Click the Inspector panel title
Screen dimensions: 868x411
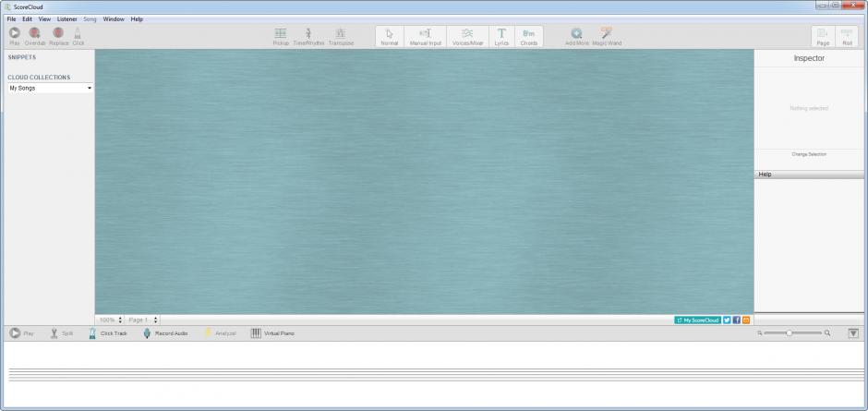[809, 58]
